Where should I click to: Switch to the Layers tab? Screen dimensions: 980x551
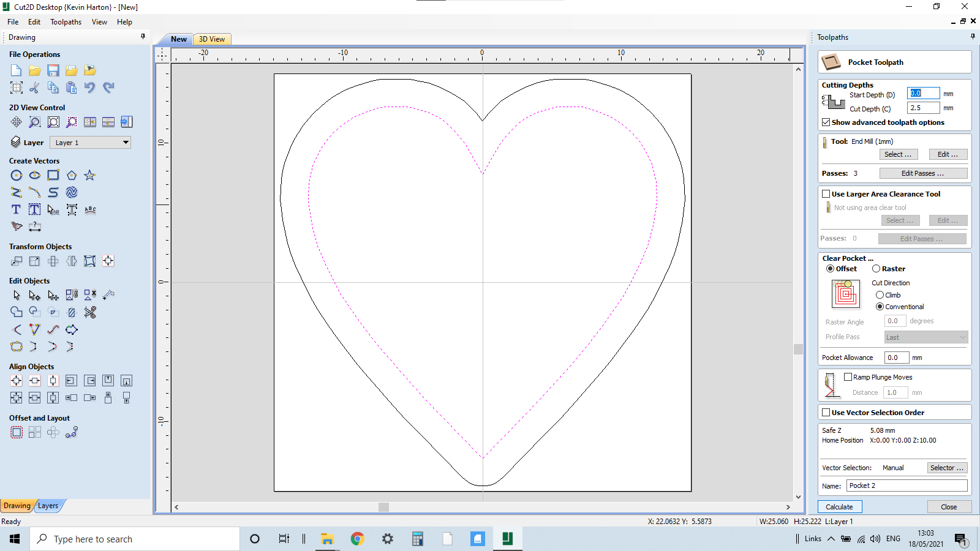(48, 506)
